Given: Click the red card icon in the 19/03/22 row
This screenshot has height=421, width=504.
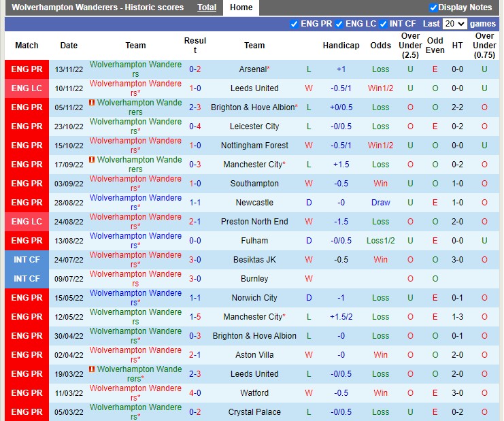Looking at the screenshot, I should point(92,369).
